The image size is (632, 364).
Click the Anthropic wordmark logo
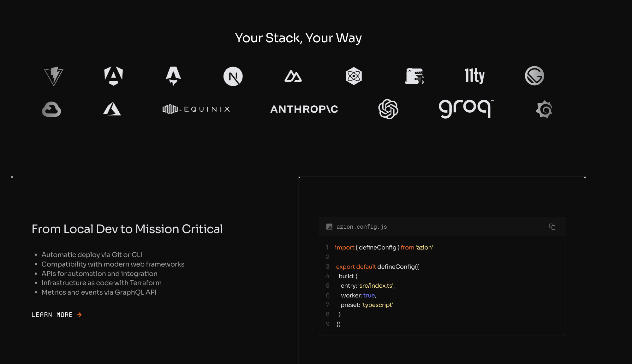pyautogui.click(x=304, y=109)
